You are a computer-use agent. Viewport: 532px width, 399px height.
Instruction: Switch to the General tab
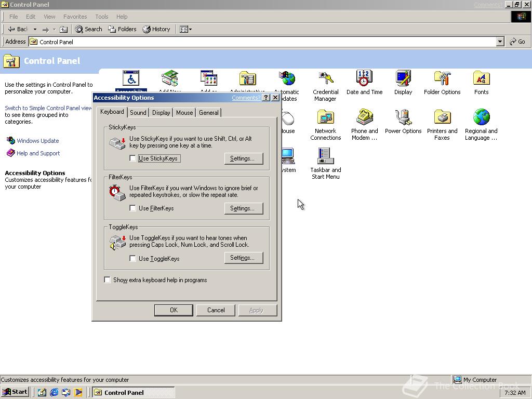pos(209,113)
